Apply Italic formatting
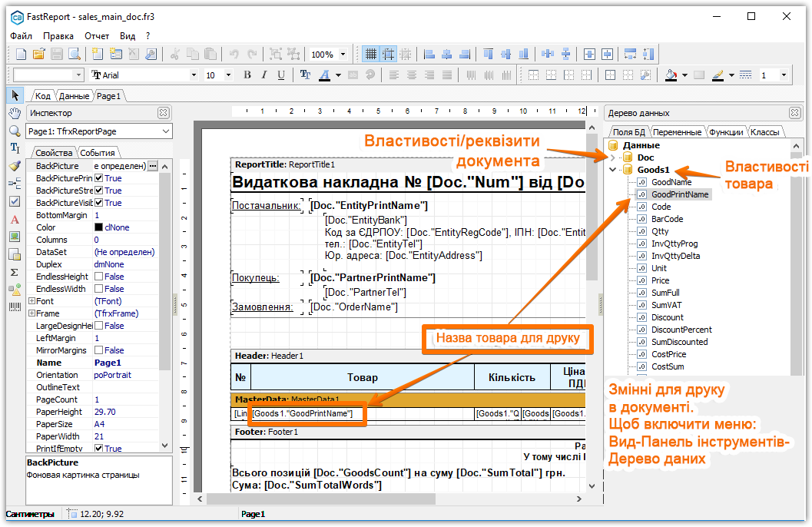This screenshot has width=812, height=527. (264, 75)
